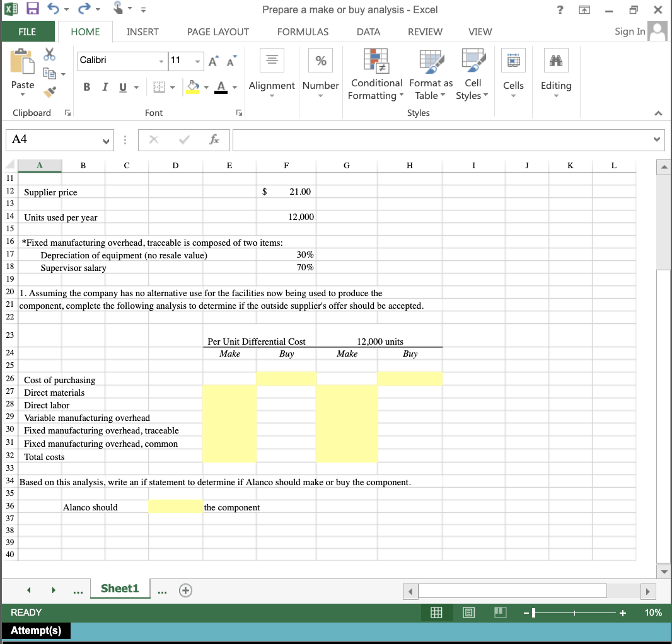Switch to the FORMULAS ribbon tab
Viewport: 672px width, 644px height.
point(303,32)
